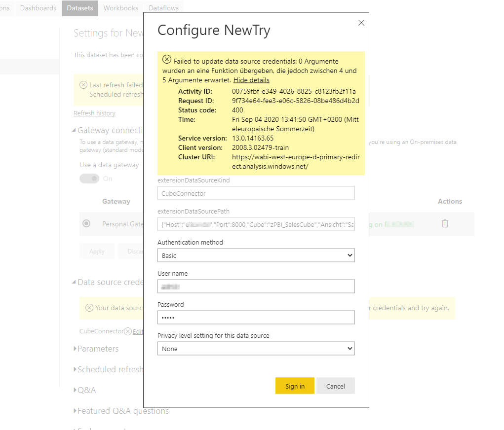The image size is (504, 430).
Task: Switch to the Datasets tab
Action: 79,8
